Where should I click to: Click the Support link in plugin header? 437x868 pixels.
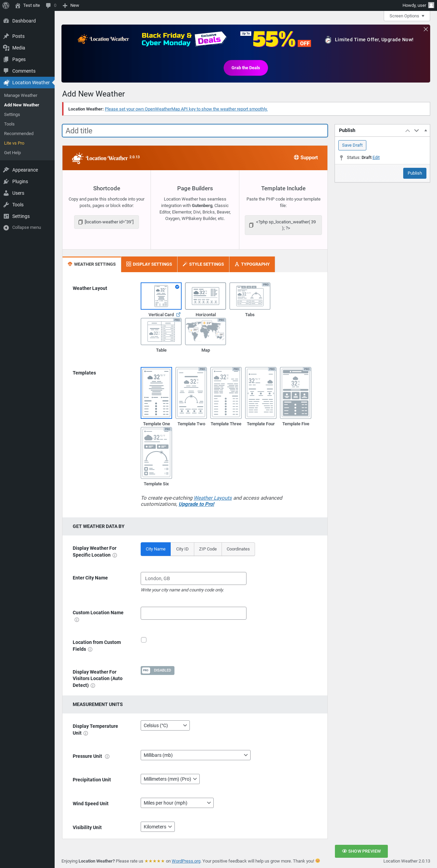306,158
